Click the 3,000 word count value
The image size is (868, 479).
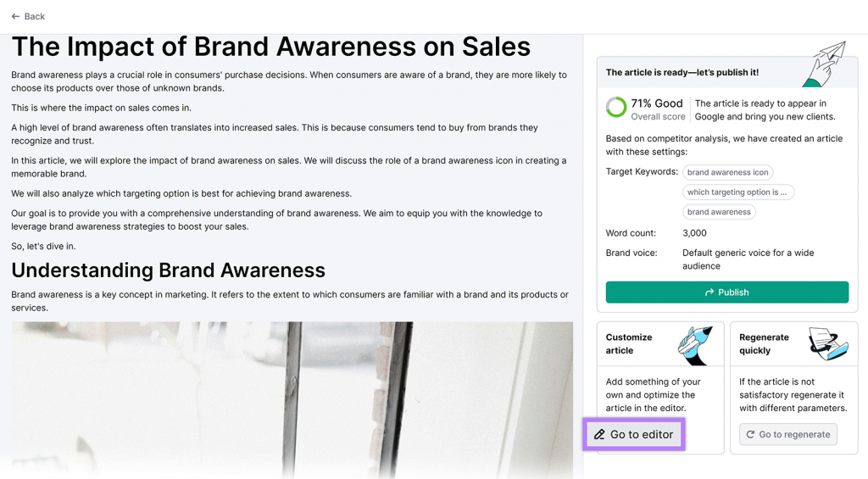click(x=694, y=233)
